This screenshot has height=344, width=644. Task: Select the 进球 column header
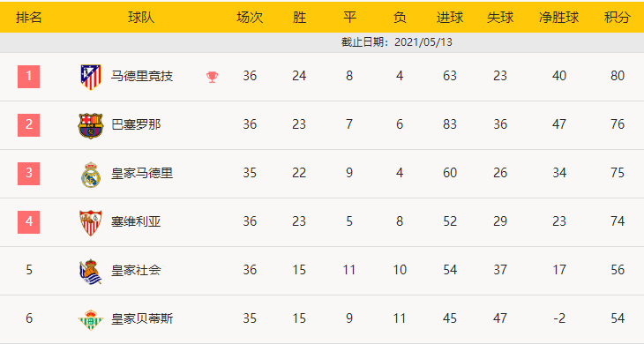pyautogui.click(x=450, y=18)
